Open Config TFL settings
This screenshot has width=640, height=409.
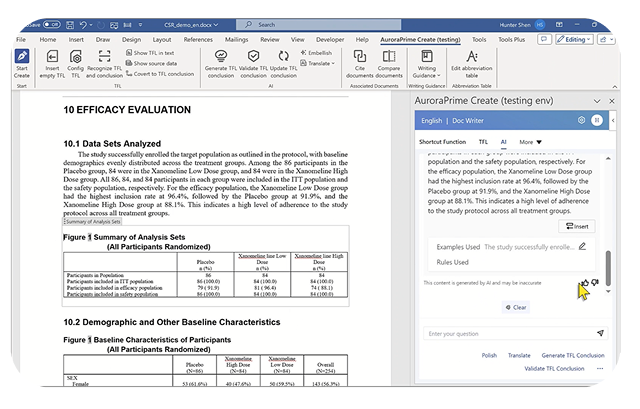tap(76, 56)
